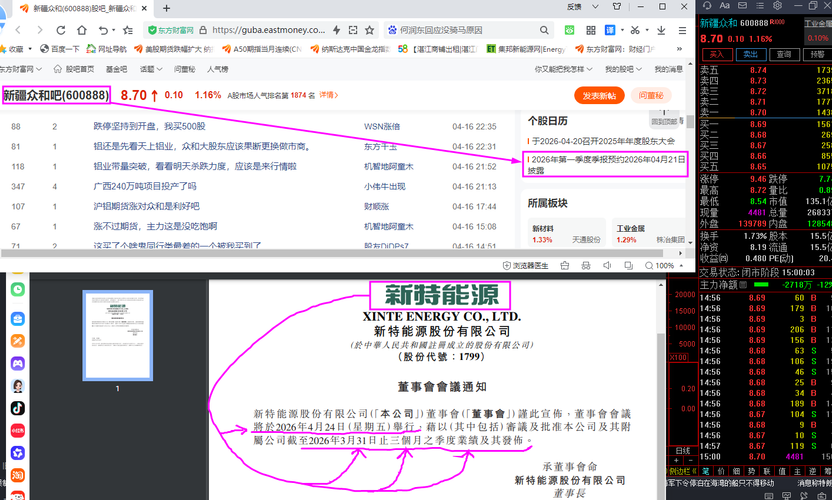This screenshot has height=500, width=832.
Task: Click the blue 卖出 button
Action: coord(751,55)
